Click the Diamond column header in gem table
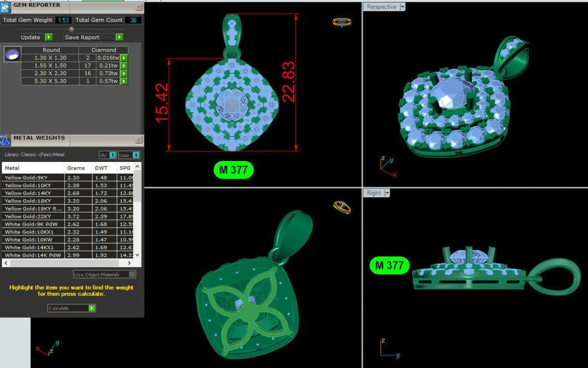Viewport: 588px width, 368px height. click(x=104, y=50)
